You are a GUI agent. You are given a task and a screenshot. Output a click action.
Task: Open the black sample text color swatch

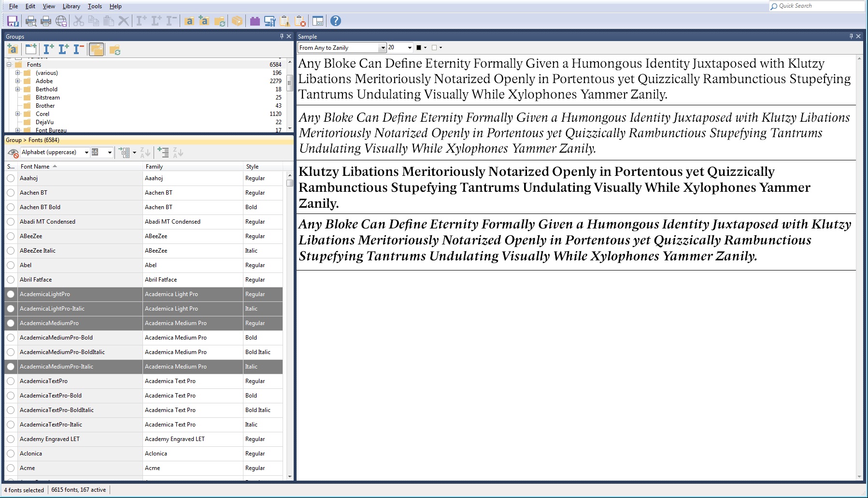pos(419,48)
